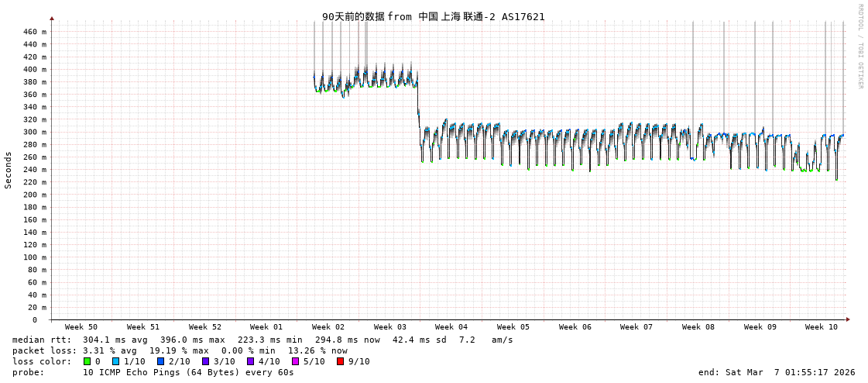Click the chart title mentioning AS17621
The height and width of the screenshot is (383, 868).
(x=434, y=16)
